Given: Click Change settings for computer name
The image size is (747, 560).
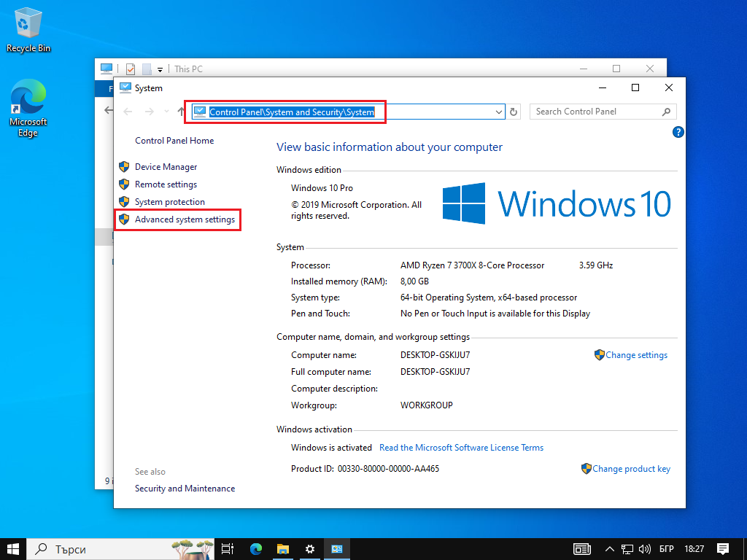Looking at the screenshot, I should point(636,355).
